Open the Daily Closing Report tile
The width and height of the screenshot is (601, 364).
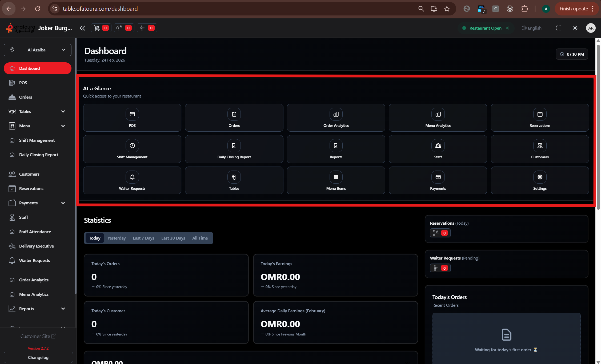pyautogui.click(x=234, y=149)
